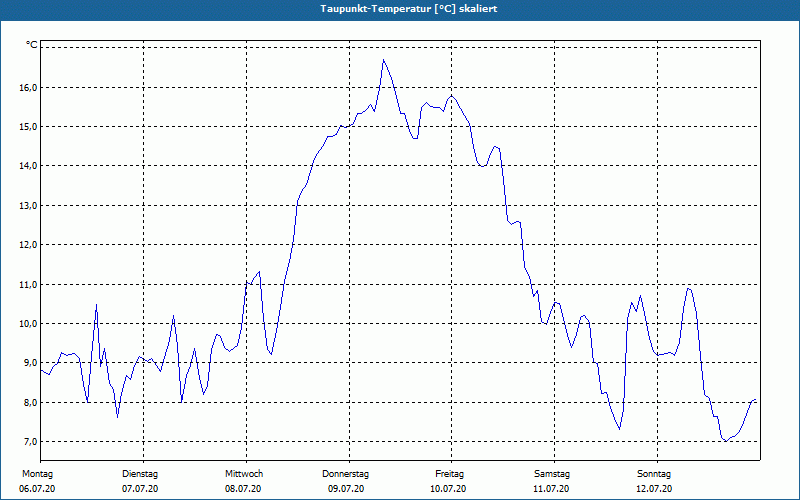The width and height of the screenshot is (800, 500).
Task: Click the Montag day label
Action: pyautogui.click(x=37, y=474)
